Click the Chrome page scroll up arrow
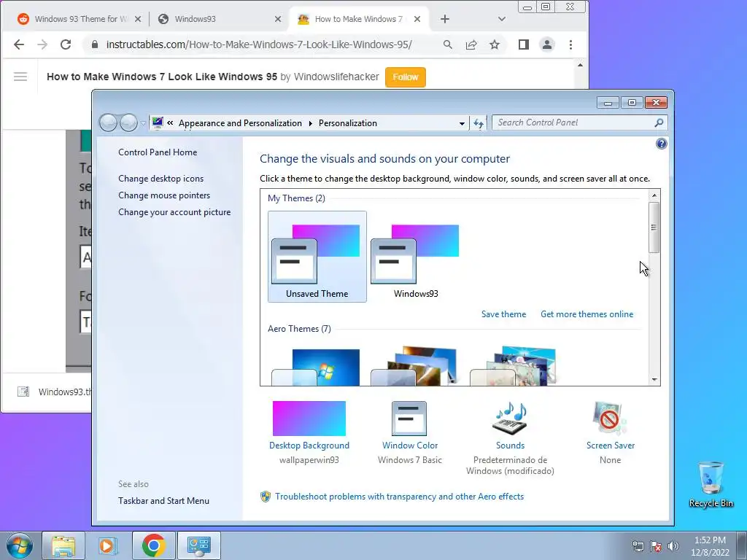747x560 pixels. click(x=580, y=65)
